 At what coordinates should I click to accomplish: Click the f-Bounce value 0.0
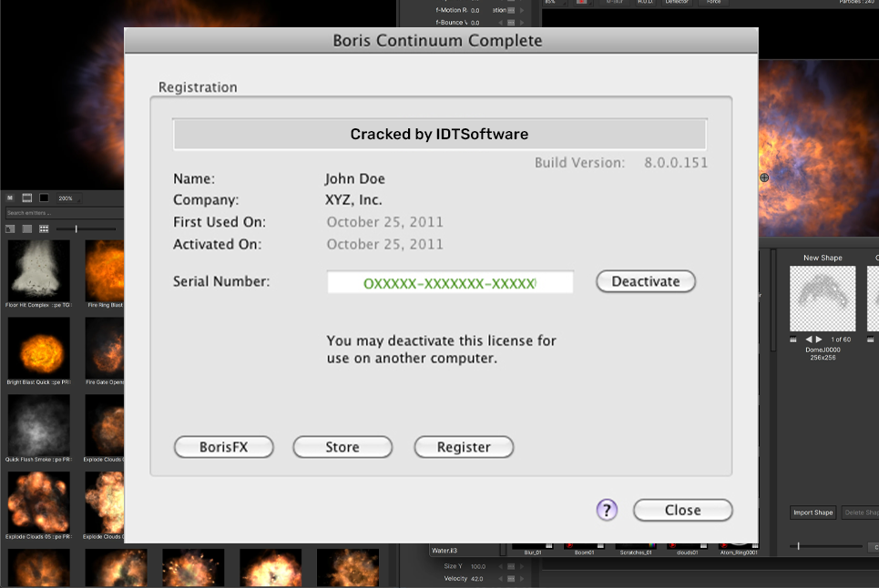pyautogui.click(x=475, y=23)
